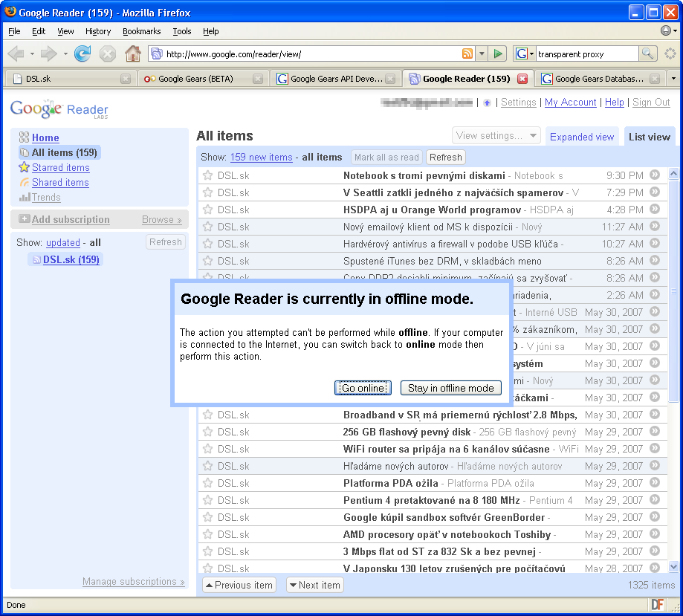Star the Notebook s tromi pevnými diskami item
The width and height of the screenshot is (683, 616).
208,175
